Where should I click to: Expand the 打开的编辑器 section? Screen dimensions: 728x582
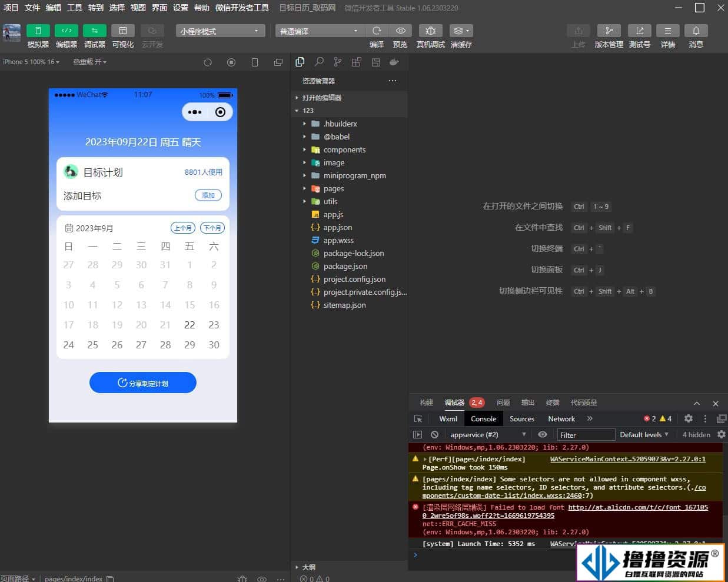point(350,98)
